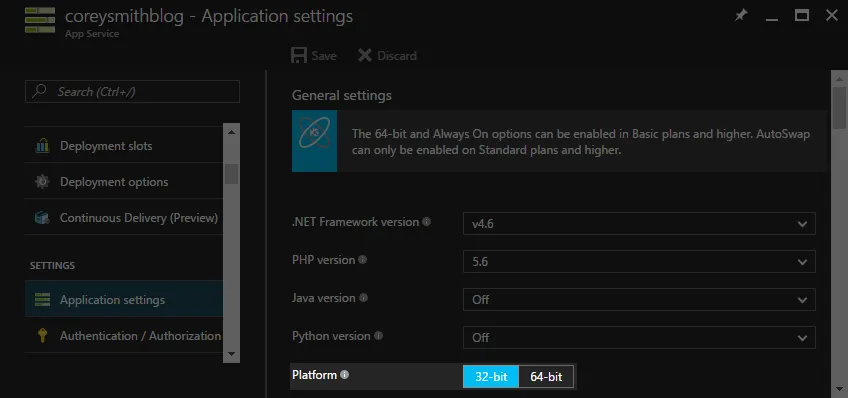Click the Java version label
Screen dimensions: 848x398
(x=323, y=298)
